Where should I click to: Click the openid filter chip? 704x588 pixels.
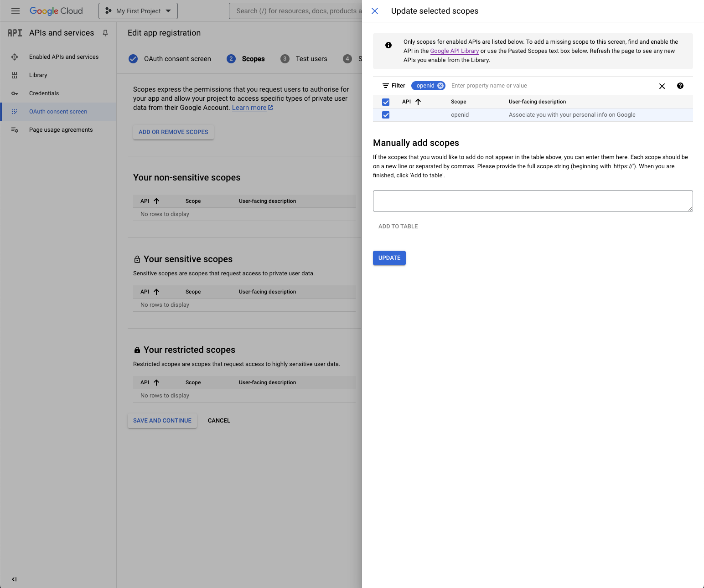tap(425, 86)
